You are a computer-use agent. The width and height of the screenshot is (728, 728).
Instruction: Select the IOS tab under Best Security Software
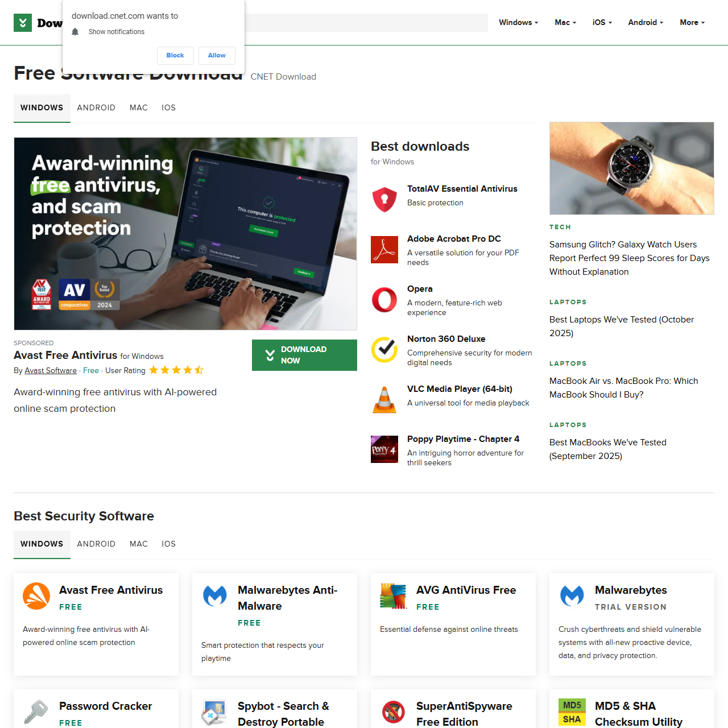point(168,544)
